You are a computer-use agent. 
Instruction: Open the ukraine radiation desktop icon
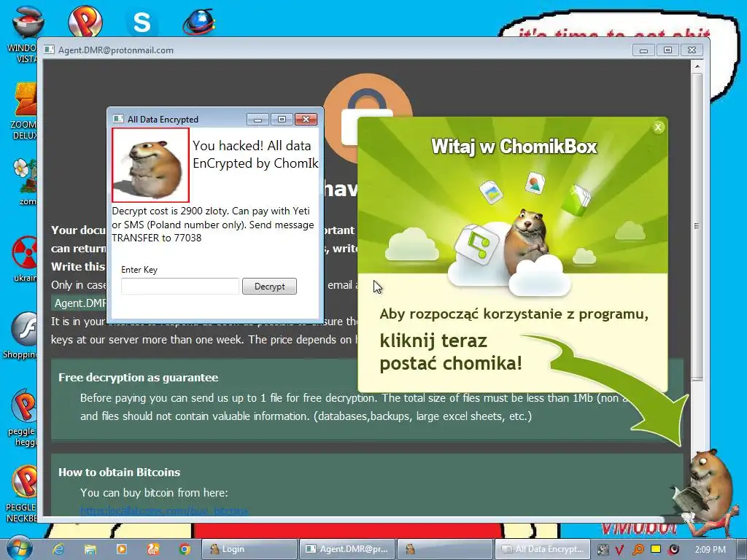tap(25, 259)
